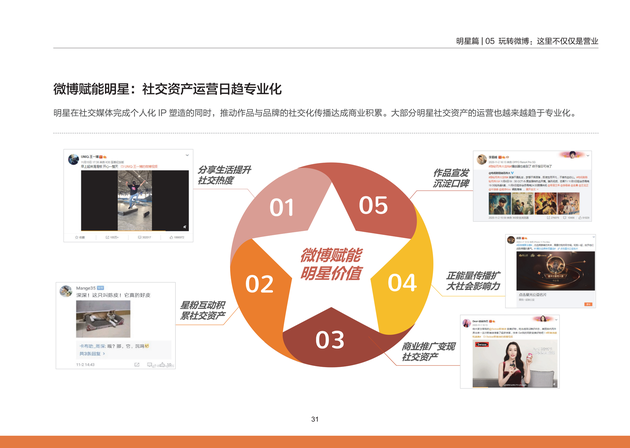Click the reply icon on the Mange35 comment
The image size is (630, 448).
[150, 364]
